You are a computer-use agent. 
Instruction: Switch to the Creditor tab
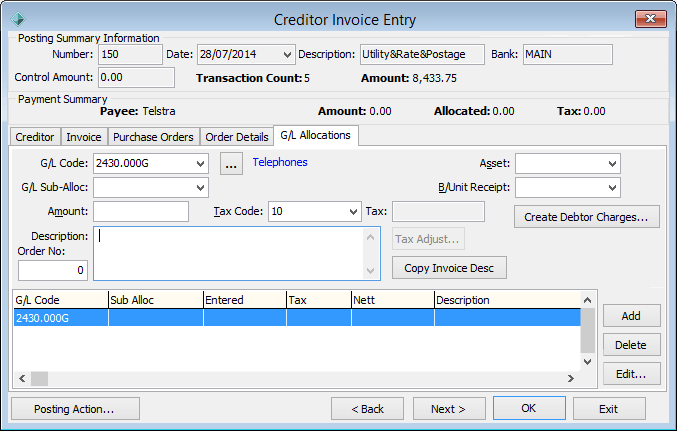click(35, 137)
